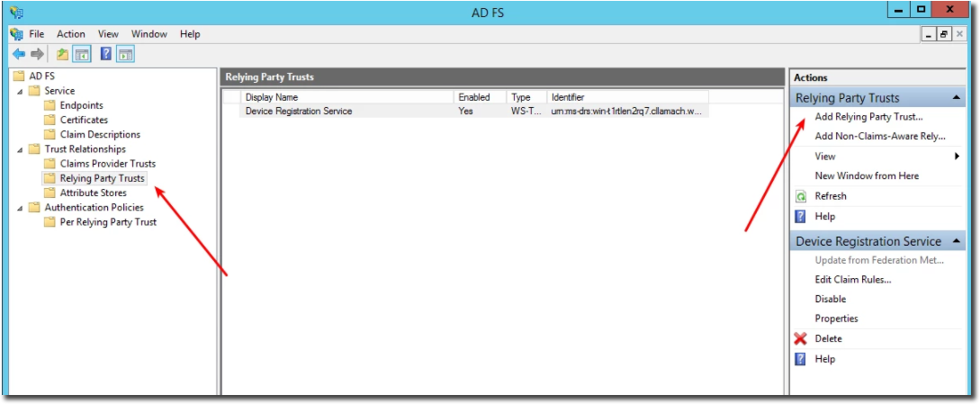This screenshot has height=404, width=980.
Task: Click the Endpoints folder icon
Action: (x=50, y=105)
